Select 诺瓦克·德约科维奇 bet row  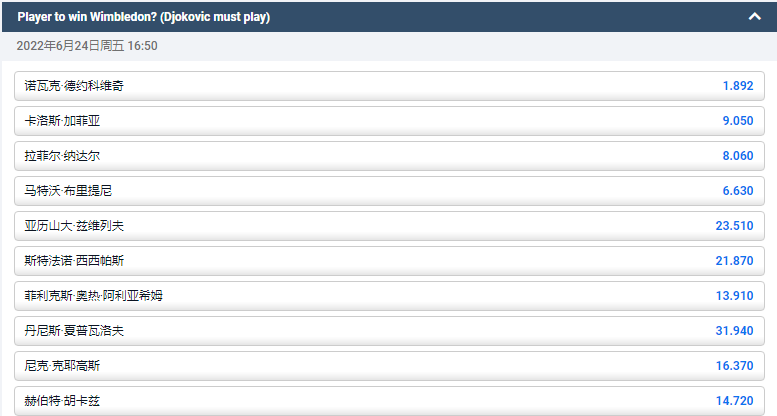coord(75,86)
